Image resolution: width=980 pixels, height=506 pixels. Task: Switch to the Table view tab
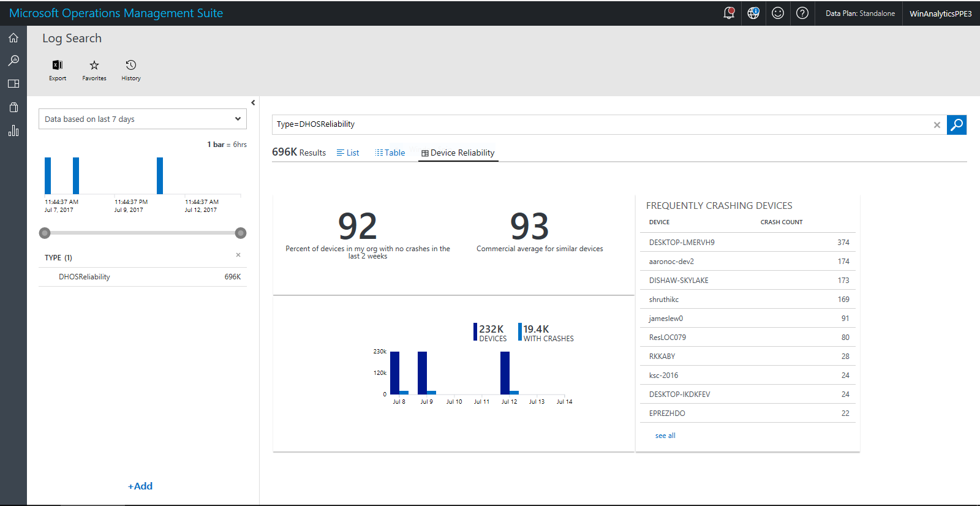[x=390, y=153]
